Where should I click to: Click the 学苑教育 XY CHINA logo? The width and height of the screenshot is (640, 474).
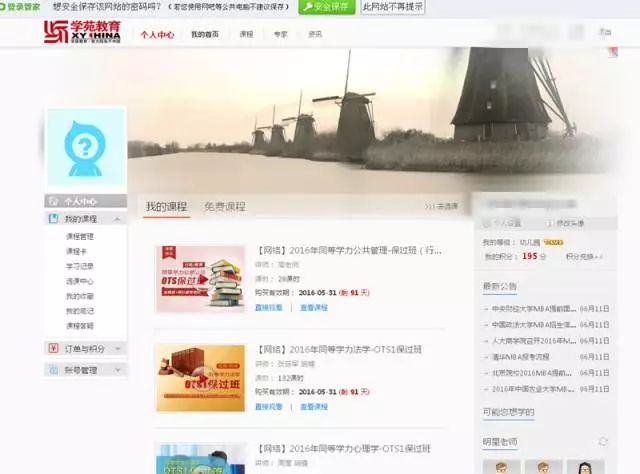click(x=82, y=32)
